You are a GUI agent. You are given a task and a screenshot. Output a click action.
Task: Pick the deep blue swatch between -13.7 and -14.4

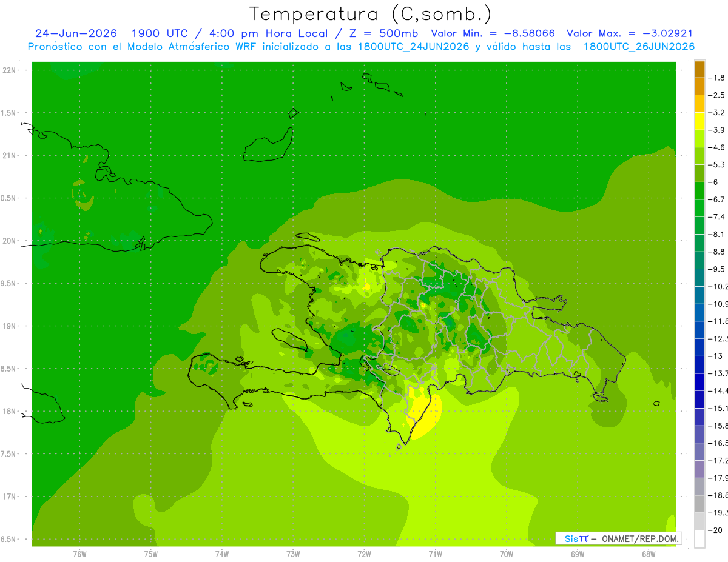pos(699,382)
